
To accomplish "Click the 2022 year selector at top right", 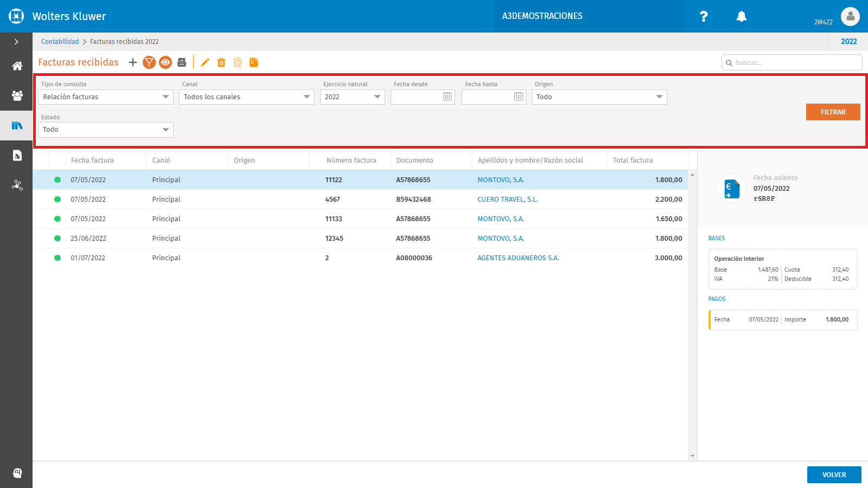I will pyautogui.click(x=849, y=42).
